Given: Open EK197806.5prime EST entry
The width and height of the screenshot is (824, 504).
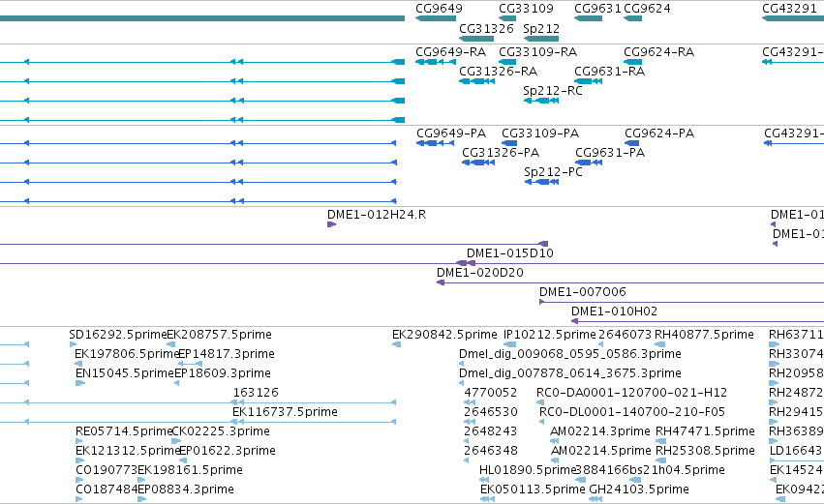Looking at the screenshot, I should tap(127, 354).
